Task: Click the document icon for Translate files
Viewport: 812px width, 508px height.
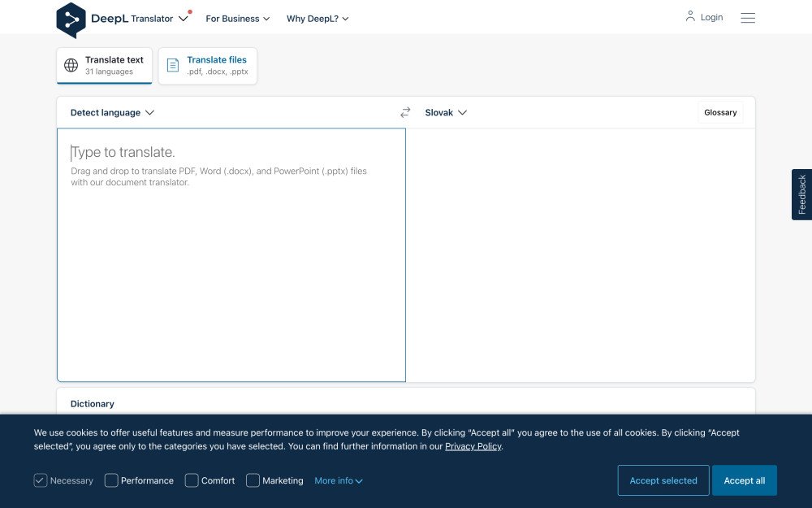Action: pos(172,66)
